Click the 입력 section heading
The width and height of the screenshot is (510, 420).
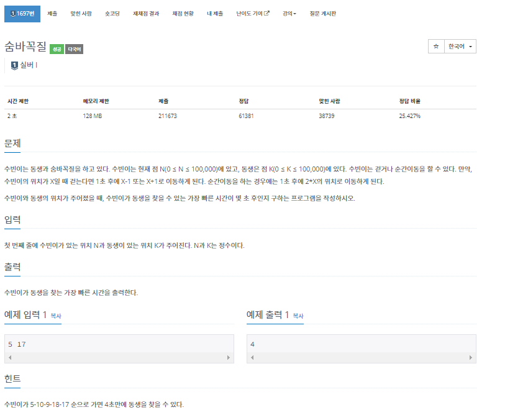12,219
